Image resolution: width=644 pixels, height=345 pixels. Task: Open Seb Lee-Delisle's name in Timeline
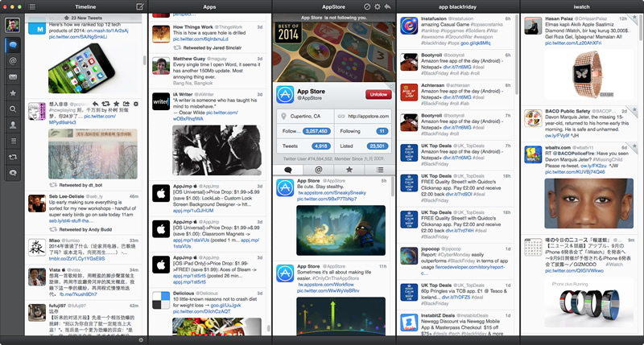67,196
